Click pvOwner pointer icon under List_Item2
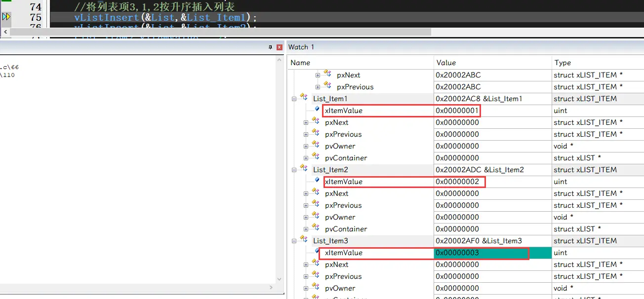The image size is (644, 299). 316,217
